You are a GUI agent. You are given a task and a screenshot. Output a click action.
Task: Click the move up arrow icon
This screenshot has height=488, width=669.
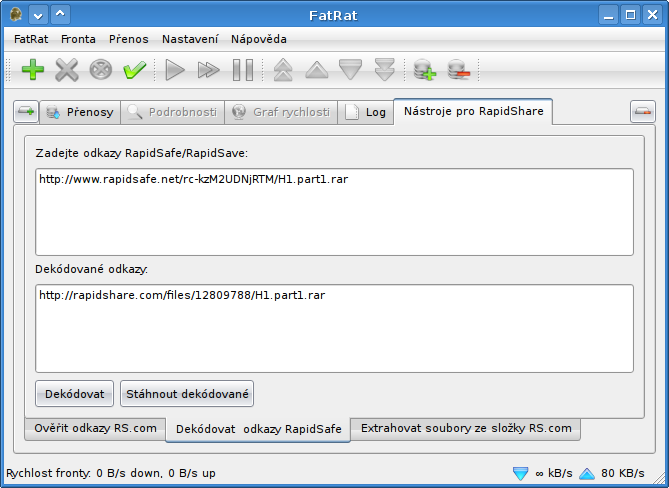(x=317, y=70)
